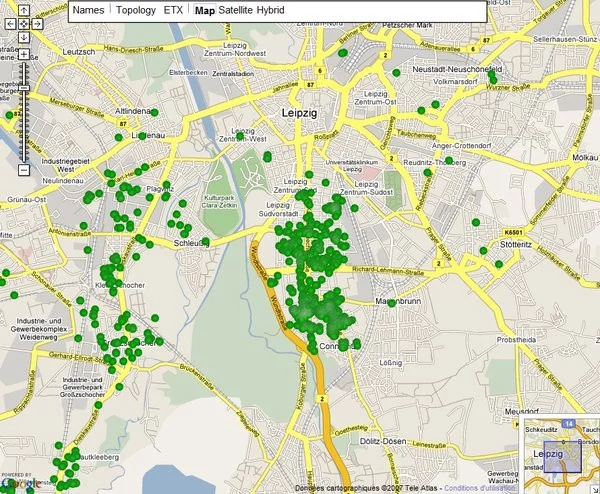Zoom out with the minus button

(24, 170)
